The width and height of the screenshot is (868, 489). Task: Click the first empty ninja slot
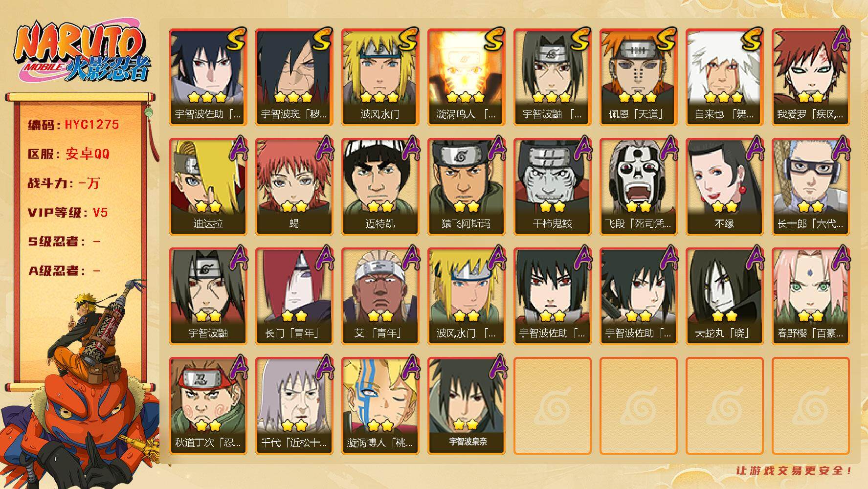[552, 405]
